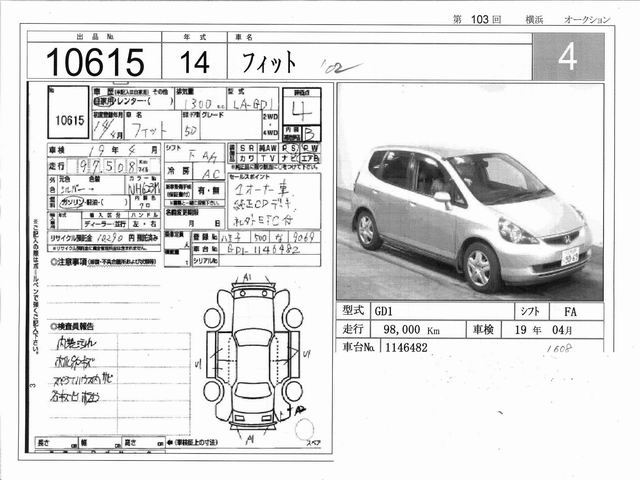Select the handwritten displacement 1300
The width and height of the screenshot is (640, 480).
coord(198,104)
